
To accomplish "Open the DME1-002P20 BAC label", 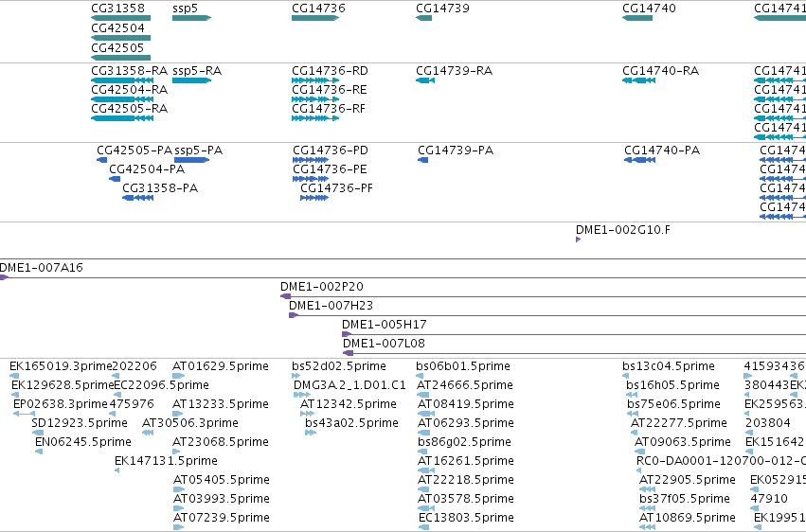I will (x=322, y=287).
